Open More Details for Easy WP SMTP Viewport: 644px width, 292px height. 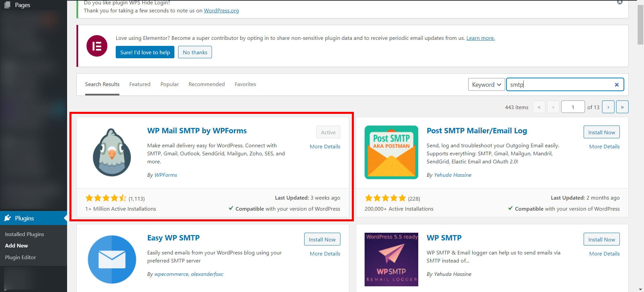pos(325,254)
